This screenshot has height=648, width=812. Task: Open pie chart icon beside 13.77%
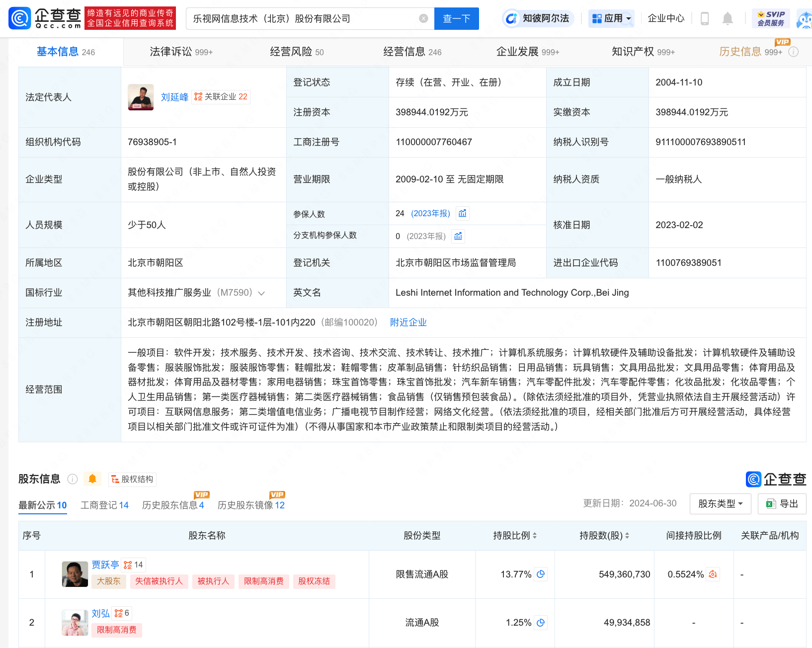pos(541,574)
